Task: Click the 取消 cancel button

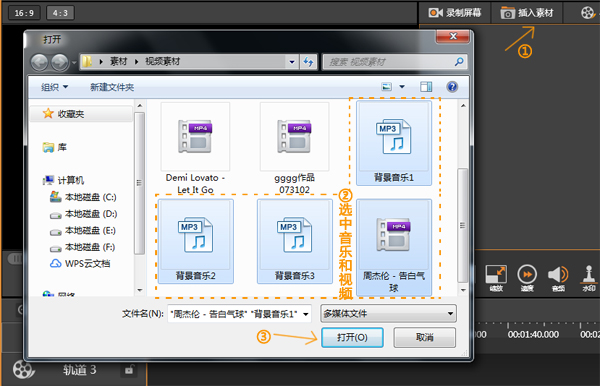Action: [x=425, y=337]
